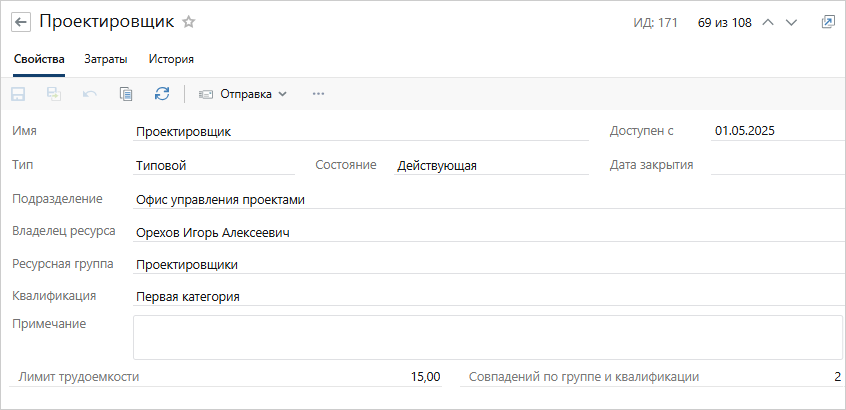
Task: Click the Save and close icon
Action: (54, 94)
